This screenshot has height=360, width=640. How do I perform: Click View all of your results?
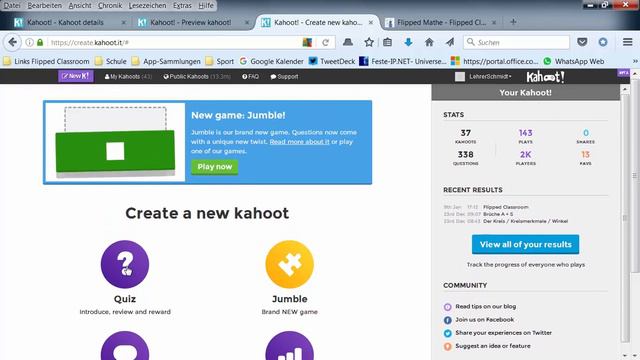point(525,244)
